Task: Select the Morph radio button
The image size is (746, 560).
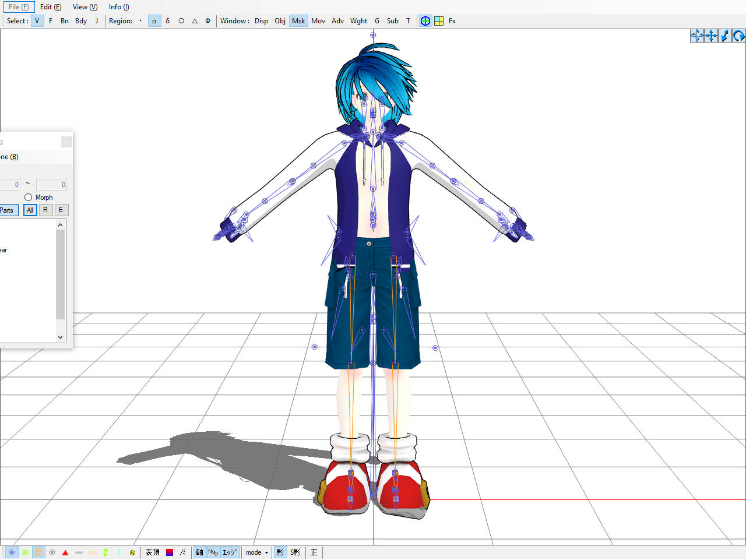Action: (28, 197)
